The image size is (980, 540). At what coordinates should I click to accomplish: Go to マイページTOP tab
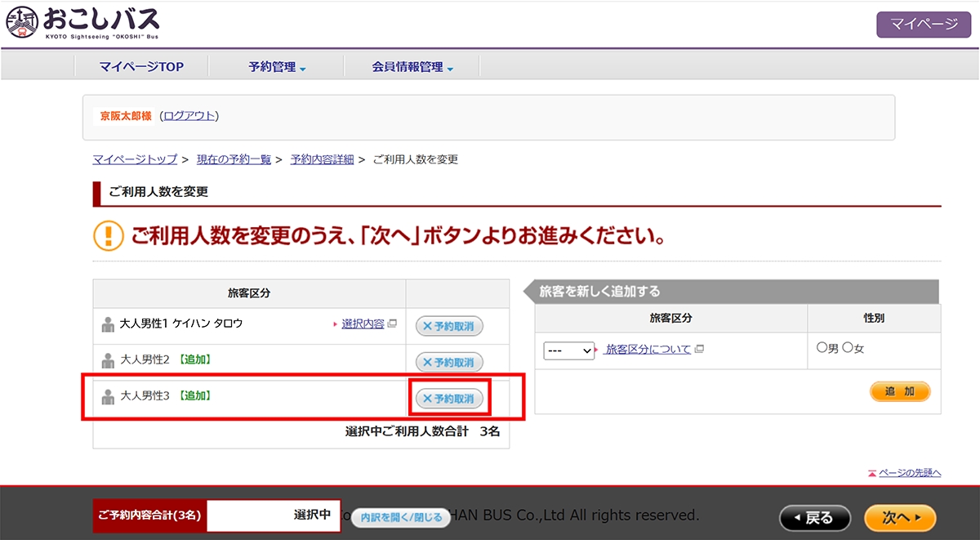[x=141, y=67]
